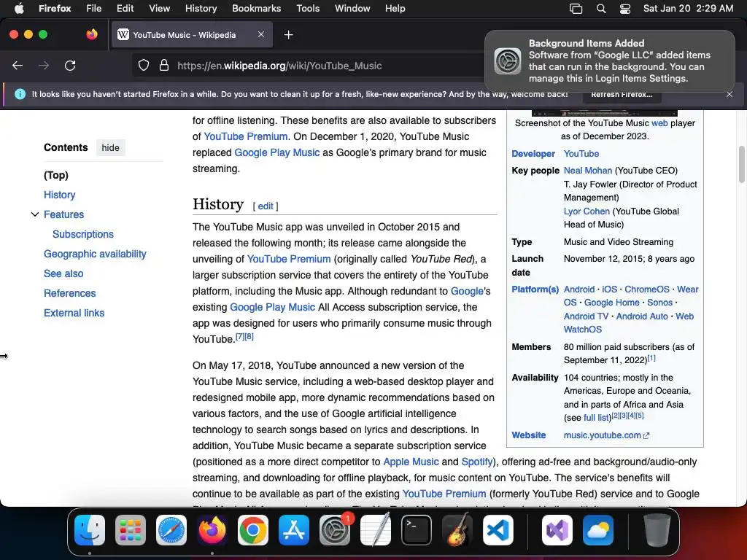Click the Firefox logo in the tab bar
747x560 pixels.
(92, 34)
